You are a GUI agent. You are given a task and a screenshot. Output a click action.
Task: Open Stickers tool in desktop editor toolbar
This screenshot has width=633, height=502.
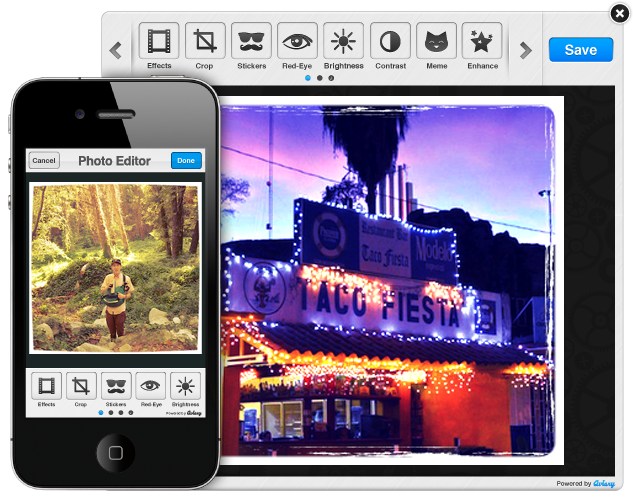coord(251,41)
